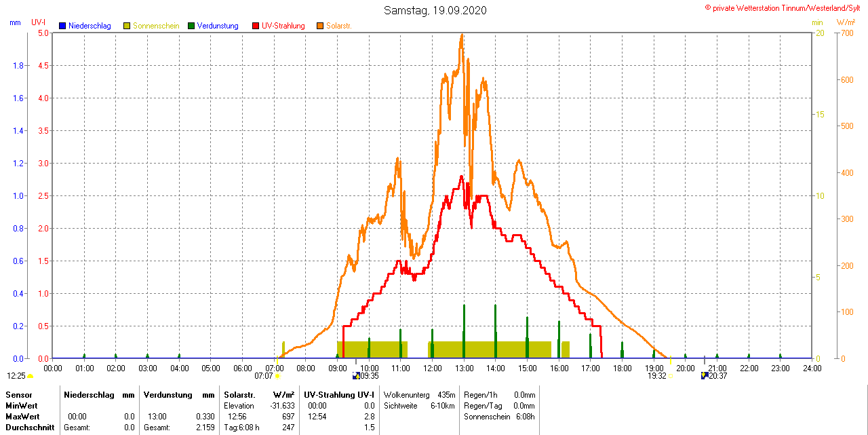Click the chart title Samstag, 19.09.2020
Screen dimensions: 868x435
point(435,10)
